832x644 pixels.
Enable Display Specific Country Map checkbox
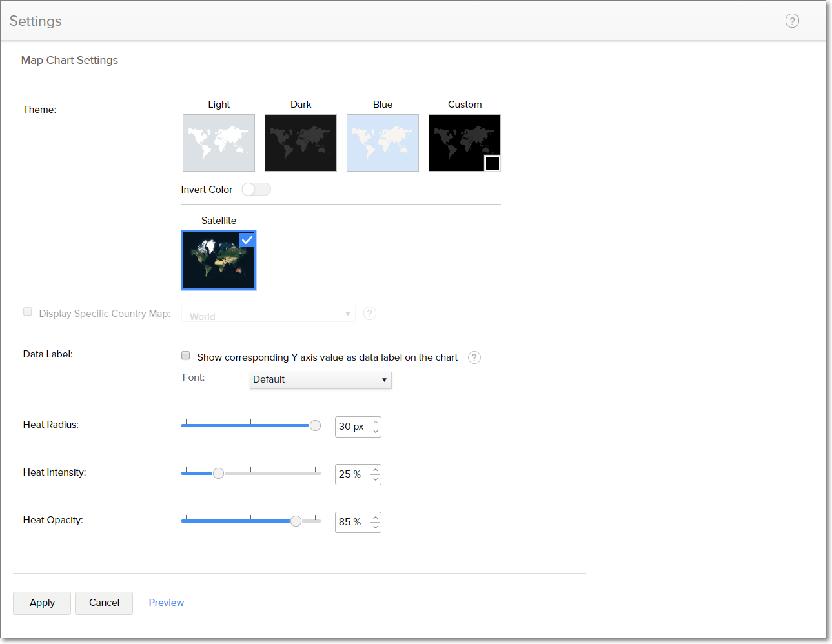tap(28, 312)
